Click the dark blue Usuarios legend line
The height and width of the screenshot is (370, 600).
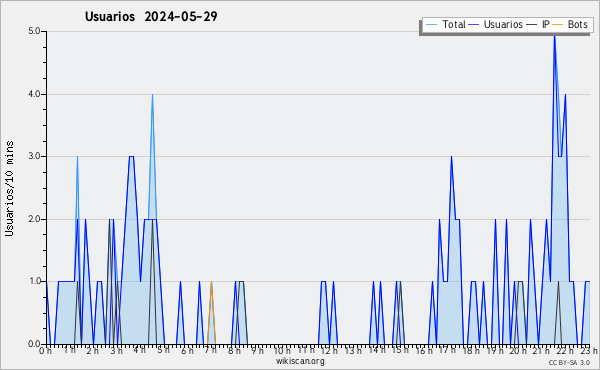[x=474, y=24]
